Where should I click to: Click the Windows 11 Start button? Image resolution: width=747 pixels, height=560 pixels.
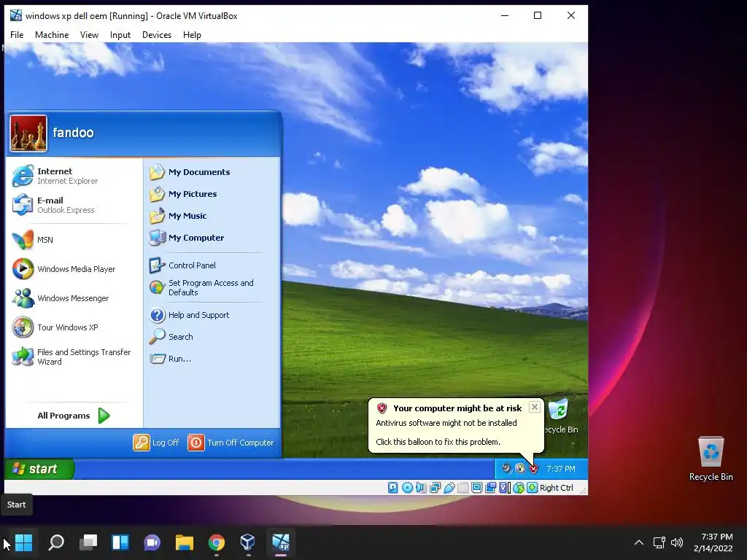coord(24,542)
